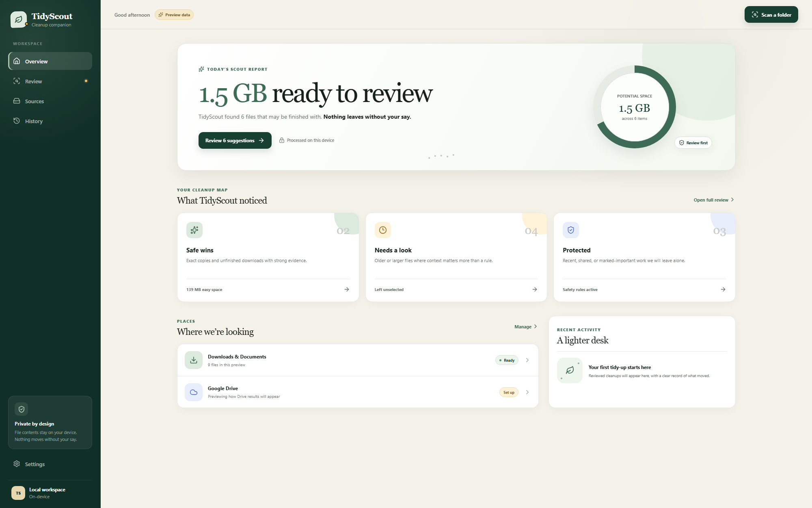
Task: Click the orange notification dot on Review
Action: click(x=86, y=81)
